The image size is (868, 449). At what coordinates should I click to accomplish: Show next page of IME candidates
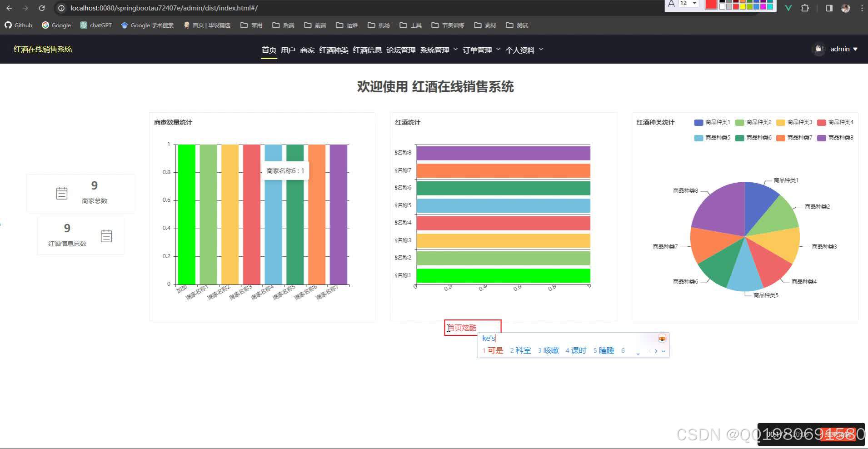[x=656, y=351]
